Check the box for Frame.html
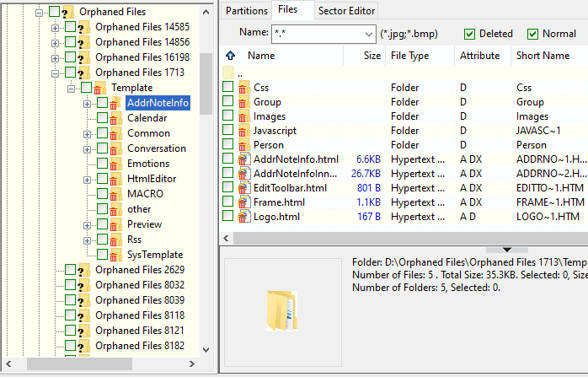Viewport: 588px width, 377px height. (228, 202)
